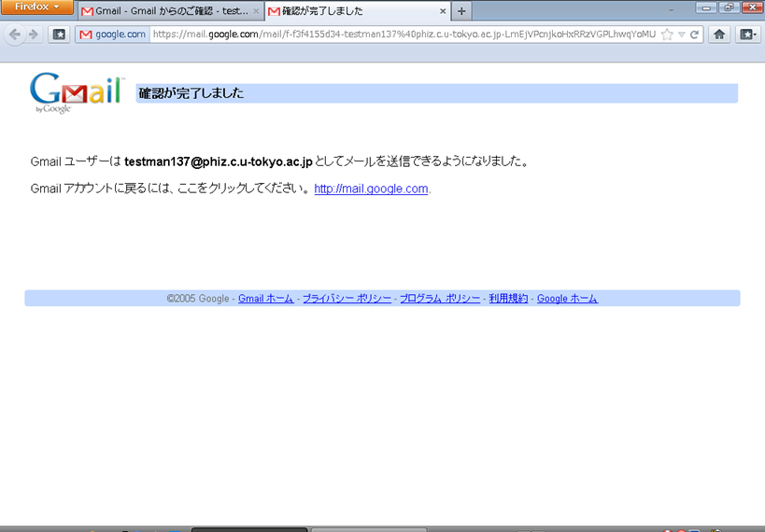Go back to the previous page

[15, 35]
